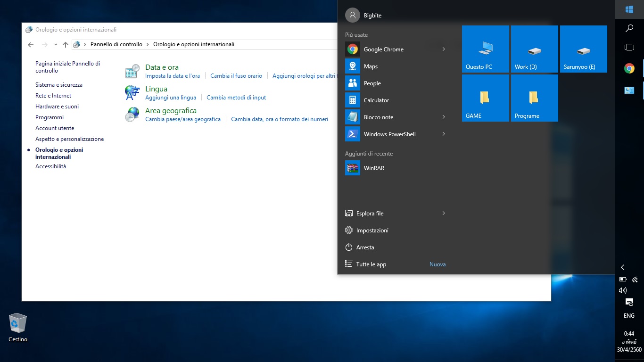644x362 pixels.
Task: Open the GAME folder tile
Action: click(485, 98)
